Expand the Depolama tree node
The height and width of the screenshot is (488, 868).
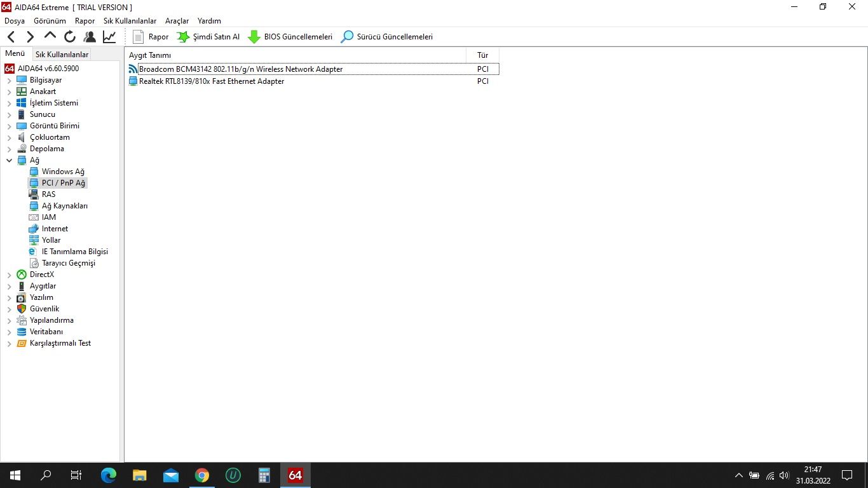click(9, 149)
